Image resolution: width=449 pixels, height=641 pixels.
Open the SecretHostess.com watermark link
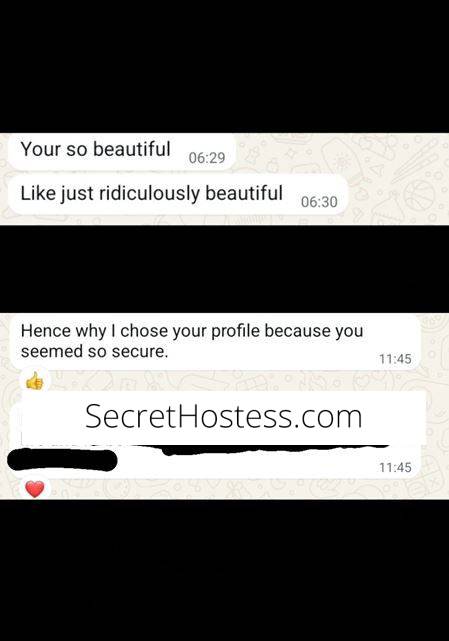[x=224, y=416]
